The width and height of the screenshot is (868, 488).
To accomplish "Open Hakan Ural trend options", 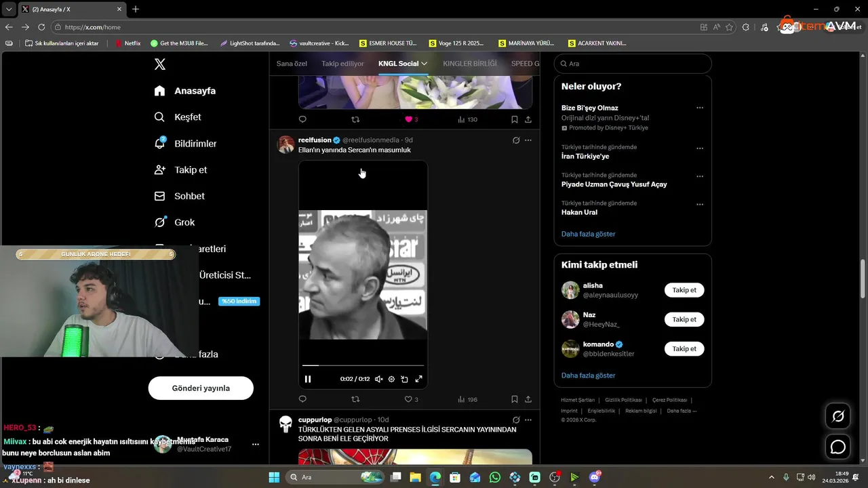I will [700, 204].
